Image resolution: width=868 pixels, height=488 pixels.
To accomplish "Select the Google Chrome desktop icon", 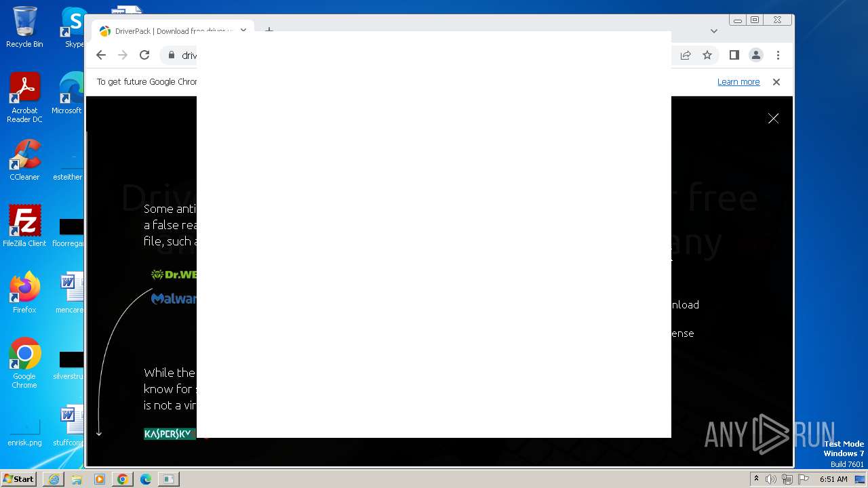I will click(24, 363).
